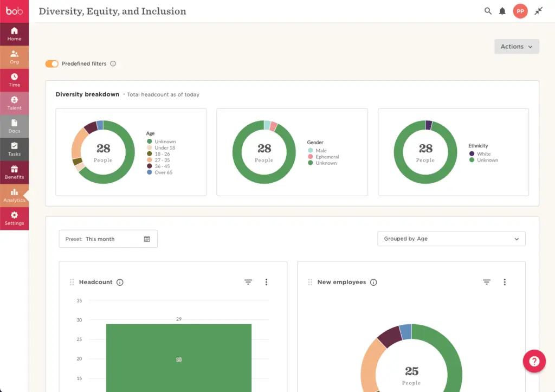Open New employees more options menu

coord(505,282)
